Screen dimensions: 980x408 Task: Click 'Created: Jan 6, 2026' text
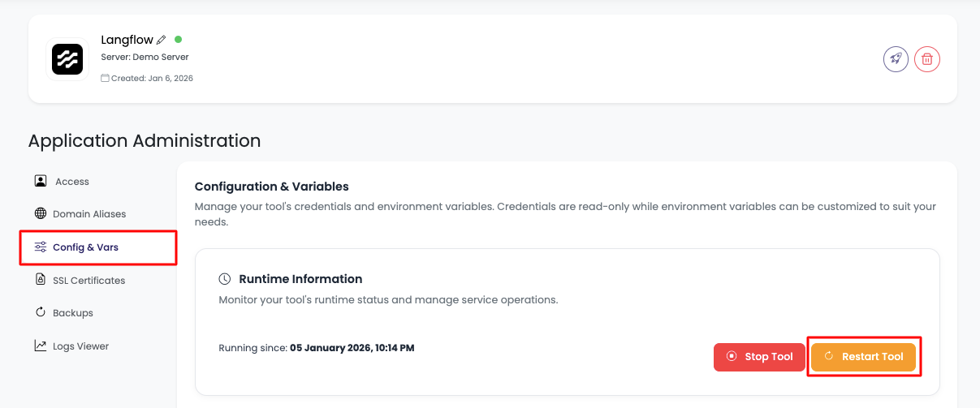152,79
